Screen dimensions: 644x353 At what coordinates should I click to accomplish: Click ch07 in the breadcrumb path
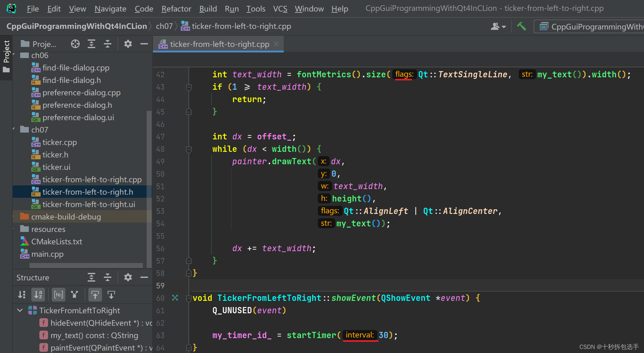coord(164,26)
